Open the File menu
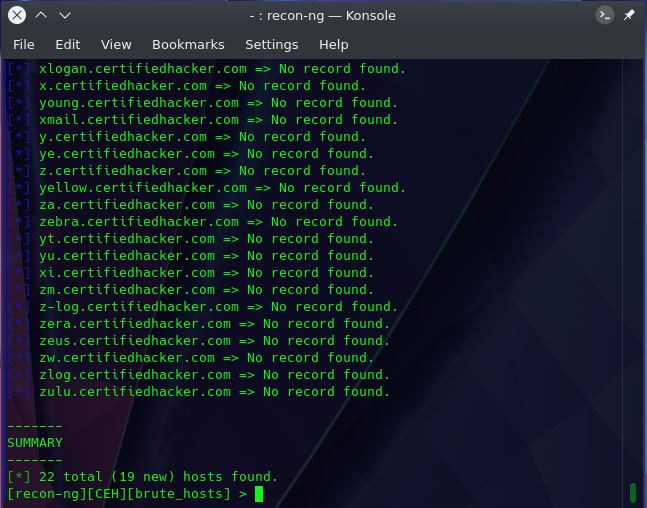 pos(24,45)
